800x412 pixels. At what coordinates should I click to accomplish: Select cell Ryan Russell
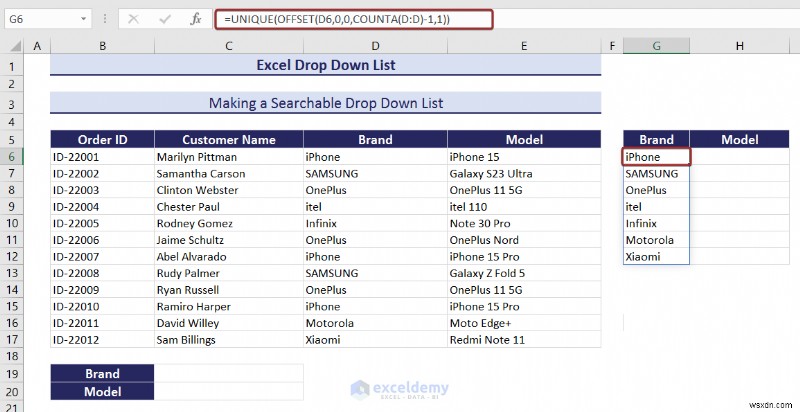point(229,290)
